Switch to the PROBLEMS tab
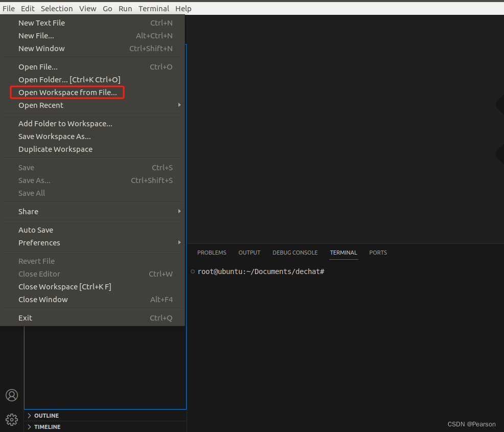Image resolution: width=504 pixels, height=432 pixels. 212,252
